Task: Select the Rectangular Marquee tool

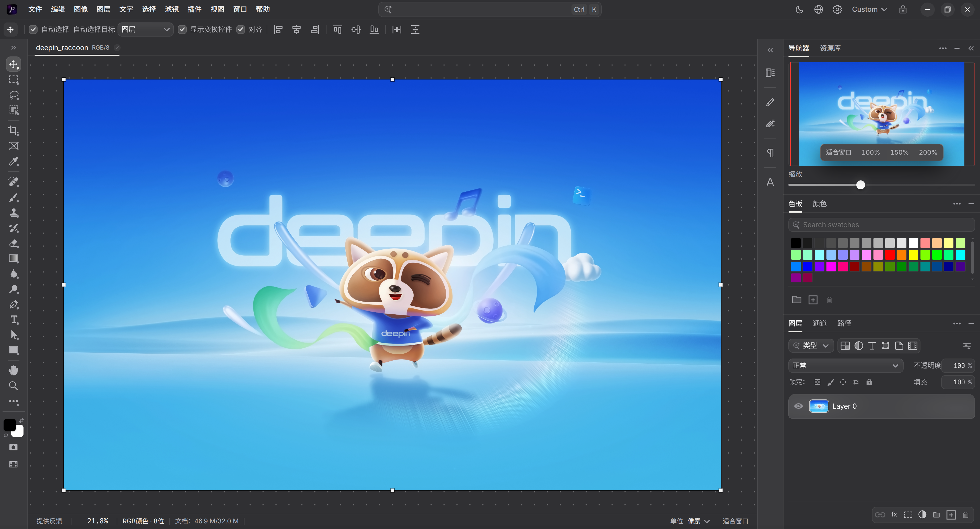Action: pyautogui.click(x=14, y=79)
